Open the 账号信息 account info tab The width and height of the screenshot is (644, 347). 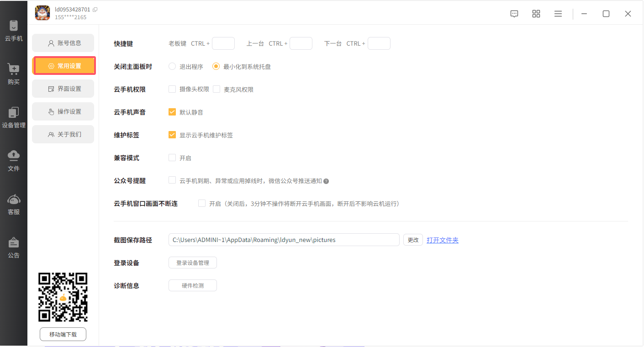[63, 43]
